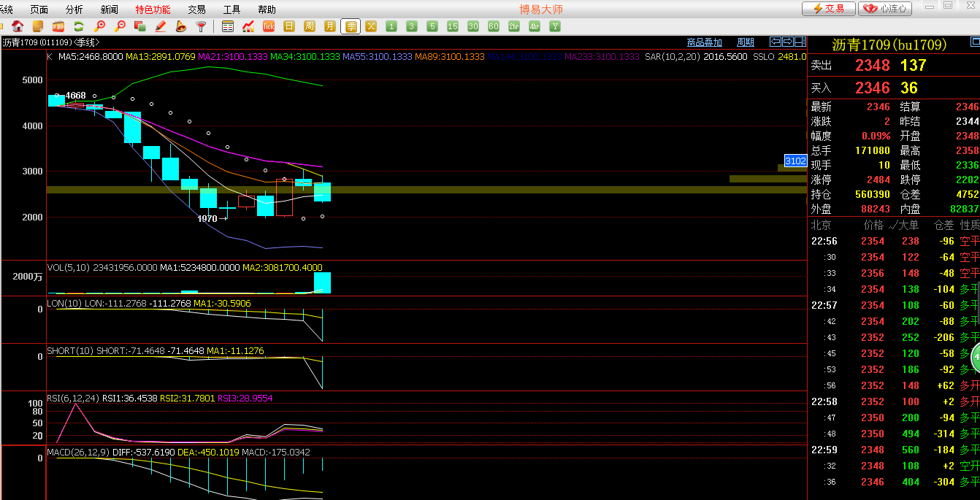Select the quarterly (季) period button
This screenshot has width=980, height=500.
click(351, 26)
